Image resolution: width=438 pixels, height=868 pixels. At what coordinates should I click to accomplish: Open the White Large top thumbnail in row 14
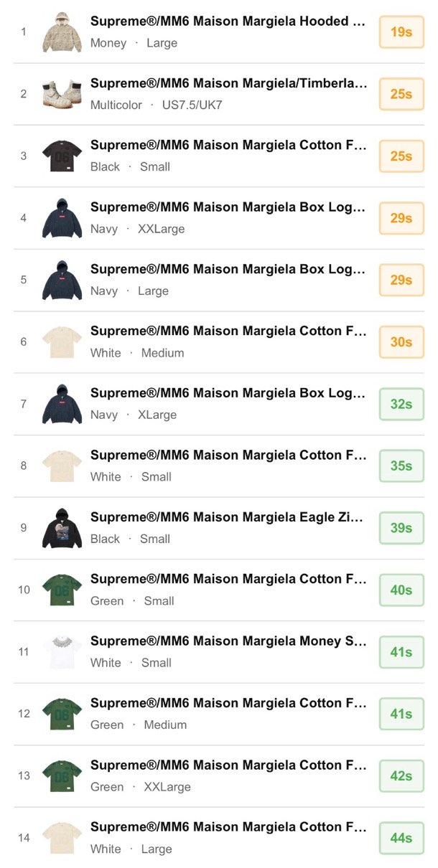click(61, 838)
